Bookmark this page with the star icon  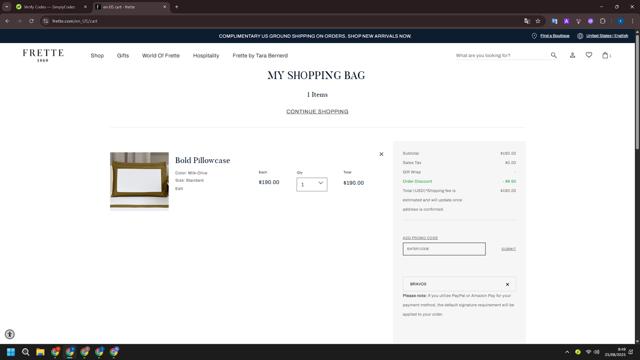click(538, 21)
